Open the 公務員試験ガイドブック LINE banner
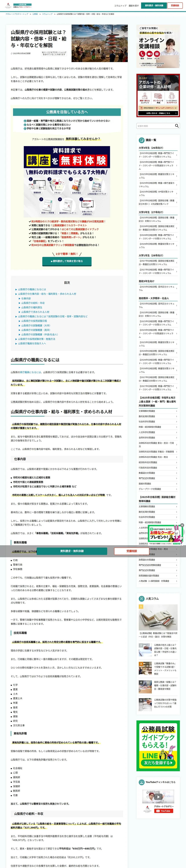Viewport: 186px width, 868px height. coord(158,746)
